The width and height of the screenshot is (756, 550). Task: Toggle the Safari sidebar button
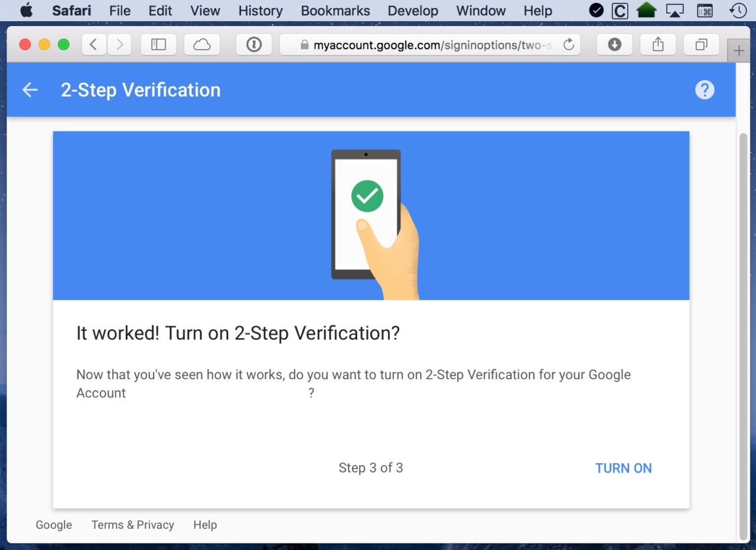(x=158, y=44)
